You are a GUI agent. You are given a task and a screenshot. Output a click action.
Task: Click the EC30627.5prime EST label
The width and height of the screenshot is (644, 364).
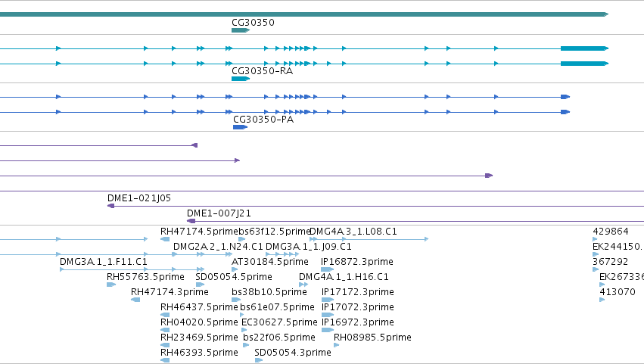point(279,322)
